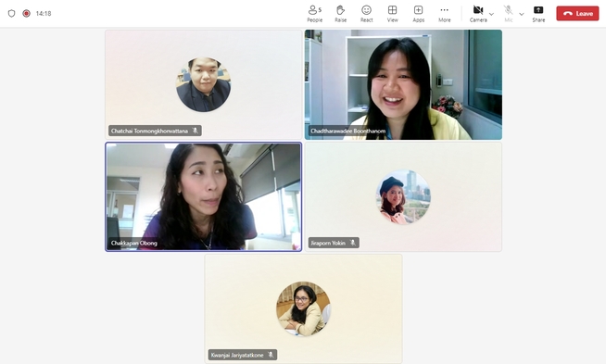
Task: Open the People participants panel
Action: click(315, 14)
